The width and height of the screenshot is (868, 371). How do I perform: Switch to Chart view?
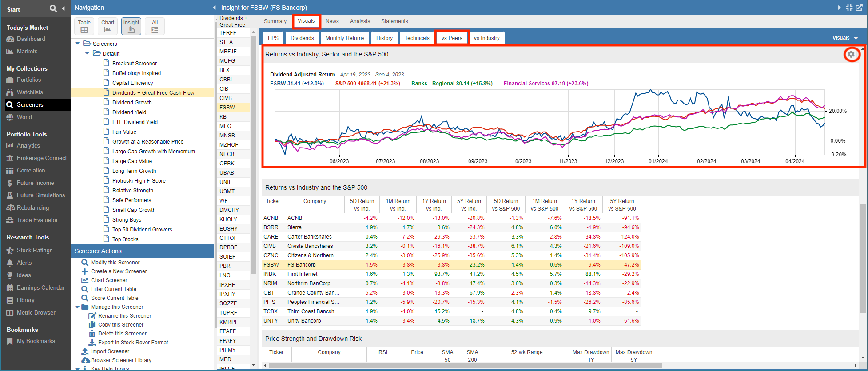click(x=108, y=26)
